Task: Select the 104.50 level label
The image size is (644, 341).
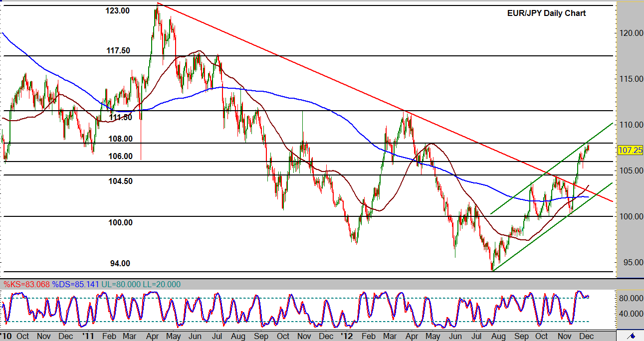Action: tap(121, 181)
